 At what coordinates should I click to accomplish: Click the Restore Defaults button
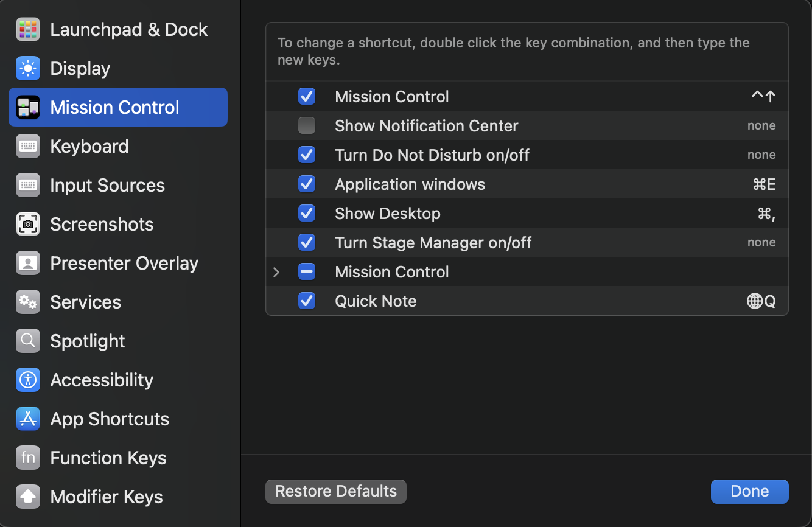(x=335, y=491)
